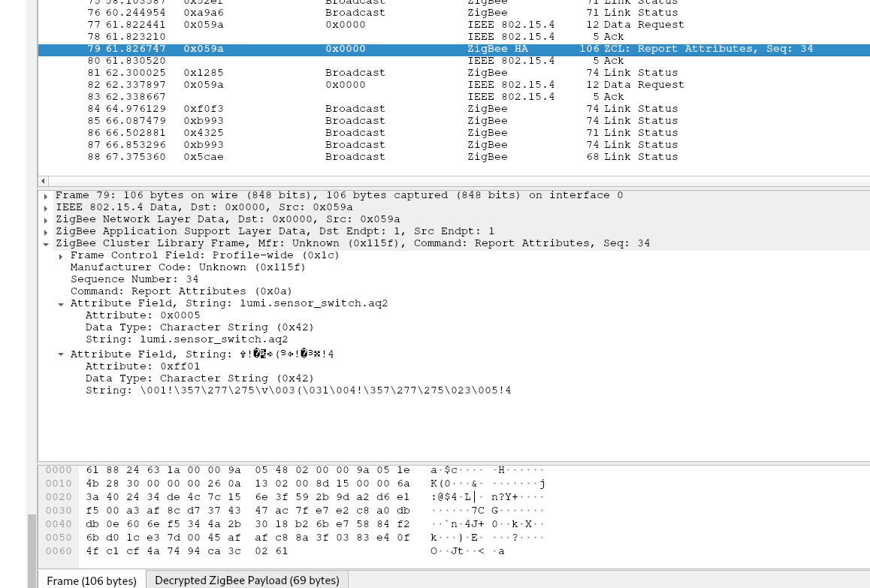Select packet 84 from source 0xf0f3
This screenshot has height=588, width=870.
(454, 109)
